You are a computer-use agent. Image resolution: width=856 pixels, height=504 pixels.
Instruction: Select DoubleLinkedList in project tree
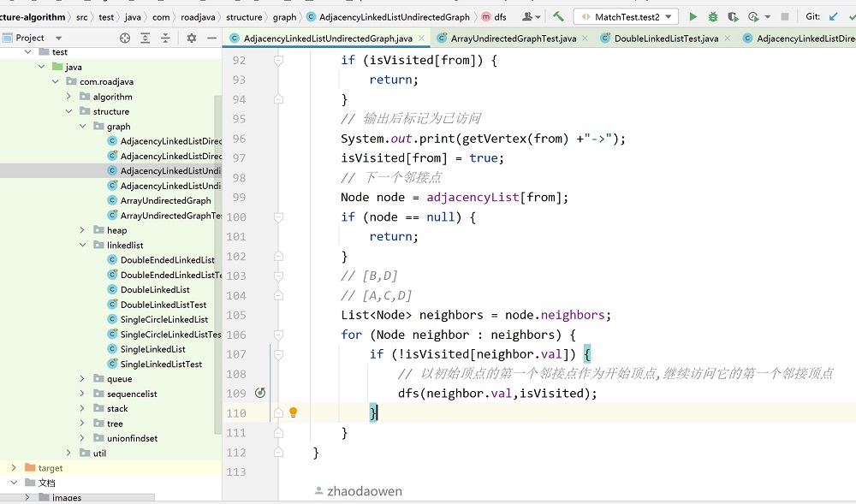pos(155,289)
